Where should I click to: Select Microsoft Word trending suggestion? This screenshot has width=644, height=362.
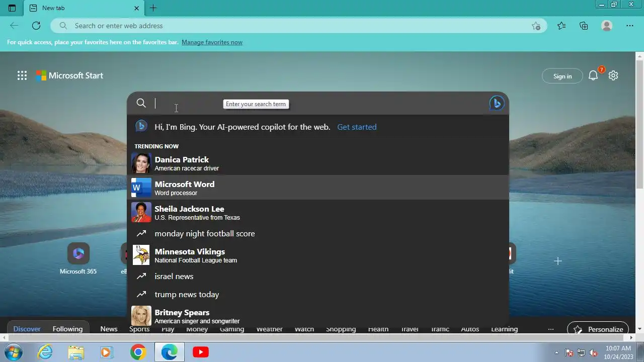point(318,188)
